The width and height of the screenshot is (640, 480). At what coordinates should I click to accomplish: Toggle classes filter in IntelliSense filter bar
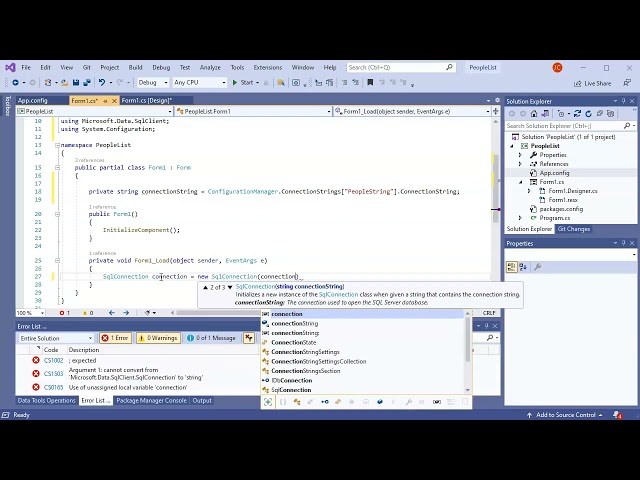click(x=297, y=402)
